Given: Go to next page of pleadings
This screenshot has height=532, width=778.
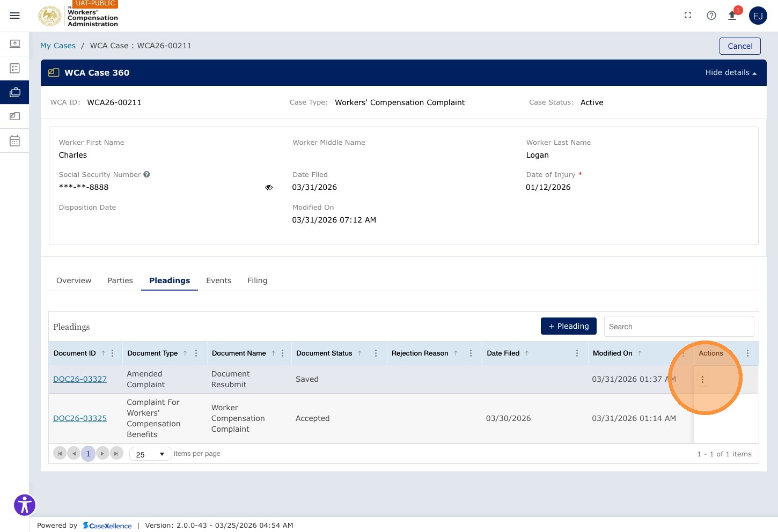Looking at the screenshot, I should point(102,454).
